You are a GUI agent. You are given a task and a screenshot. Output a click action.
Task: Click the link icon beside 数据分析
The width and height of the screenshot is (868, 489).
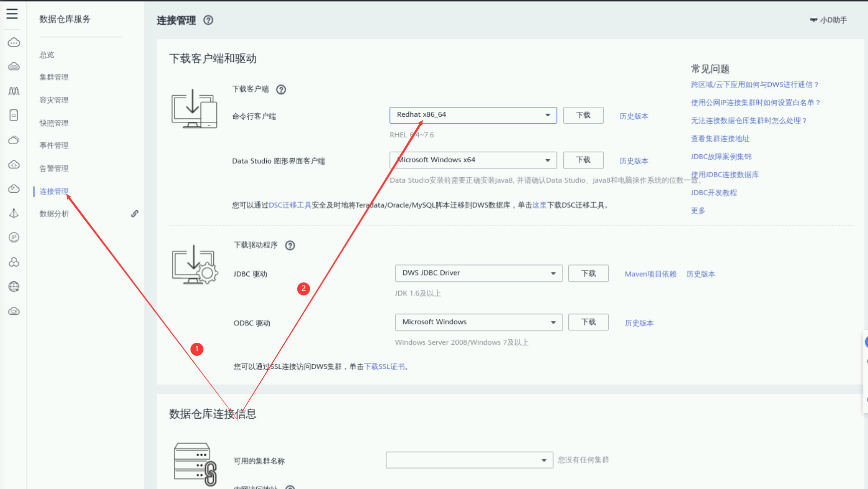[x=135, y=214]
